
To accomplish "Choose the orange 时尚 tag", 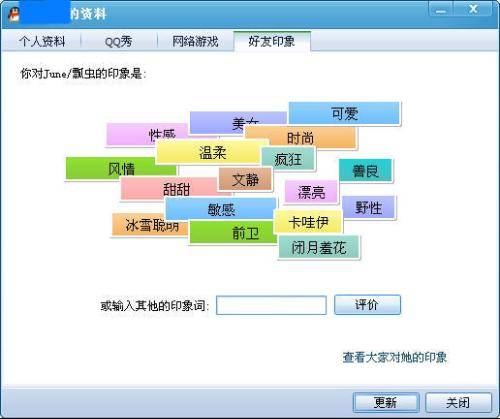I will tap(301, 137).
